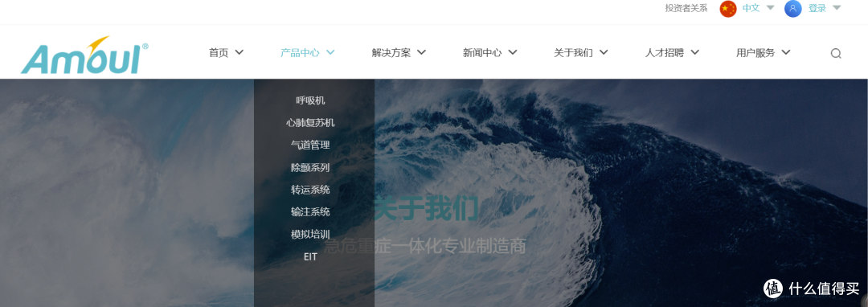The image size is (868, 307).
Task: Choose 气道管理 from the dropdown list
Action: coord(310,145)
